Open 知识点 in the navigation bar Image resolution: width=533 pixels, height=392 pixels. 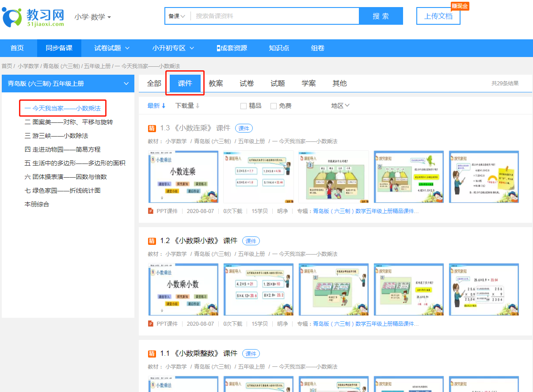279,48
